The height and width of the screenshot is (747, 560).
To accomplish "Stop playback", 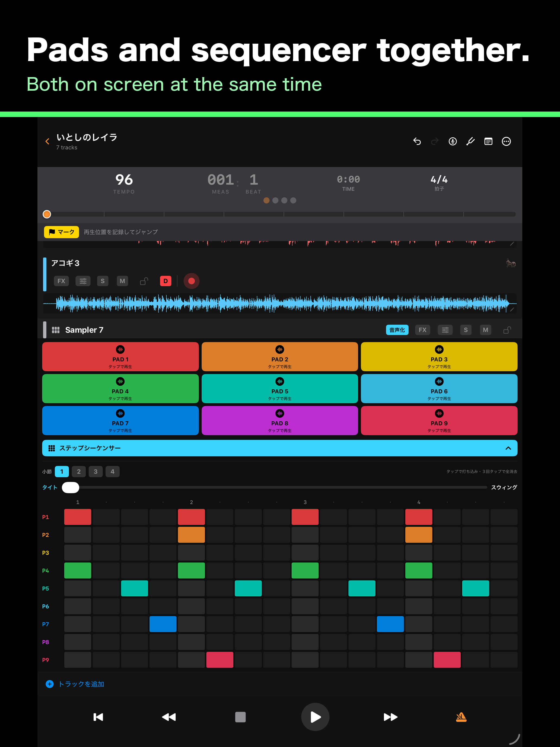I will [240, 717].
